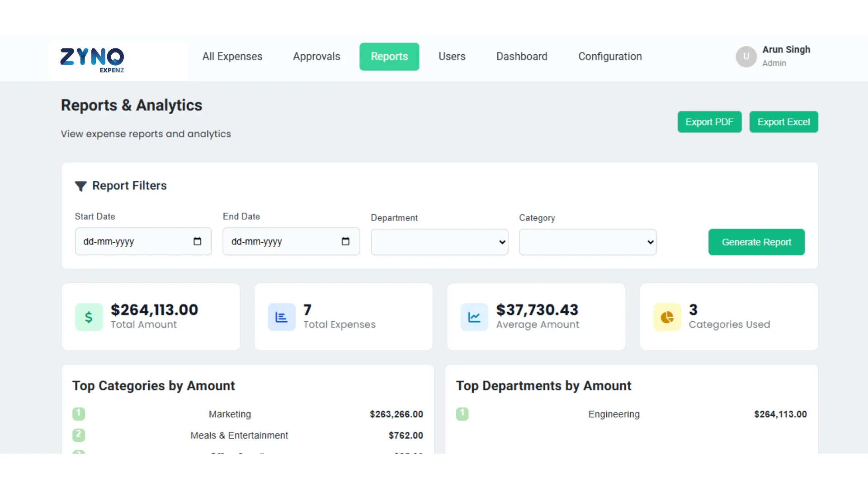The width and height of the screenshot is (868, 488).
Task: Click the Export PDF button
Action: (709, 122)
